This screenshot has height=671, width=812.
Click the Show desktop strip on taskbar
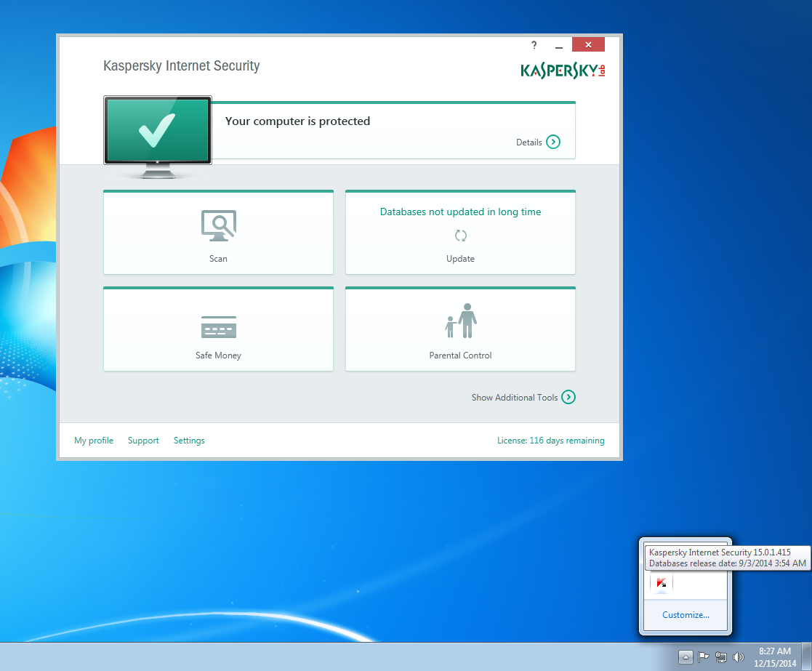806,656
